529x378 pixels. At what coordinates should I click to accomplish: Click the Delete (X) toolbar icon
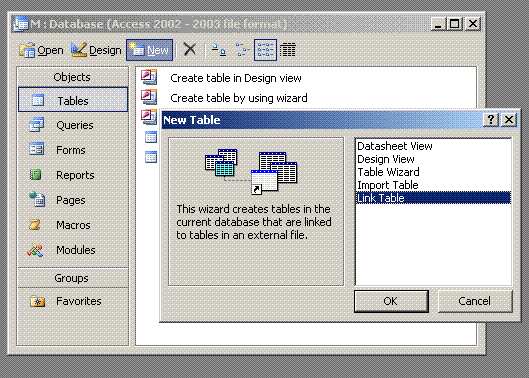coord(190,50)
